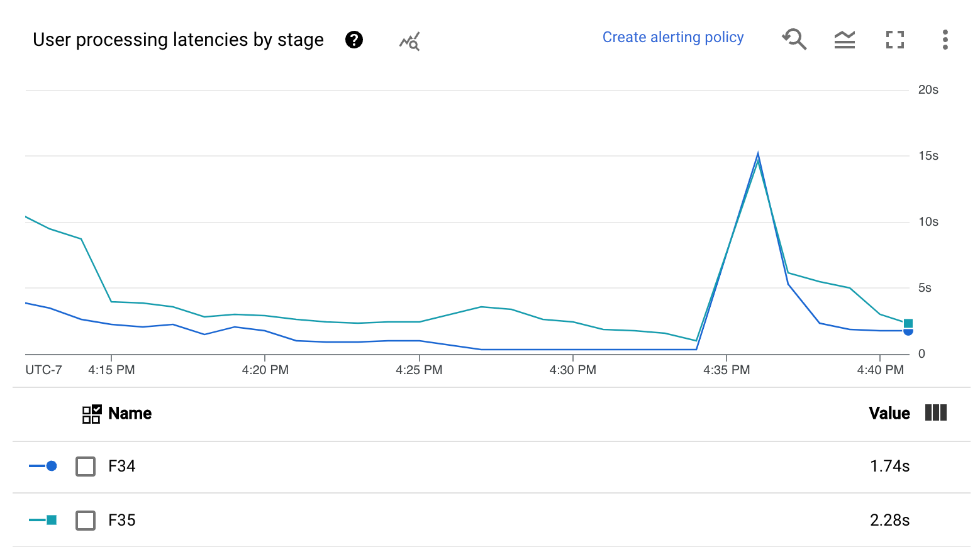This screenshot has height=547, width=980.
Task: Click the Create alerting policy link
Action: 672,37
